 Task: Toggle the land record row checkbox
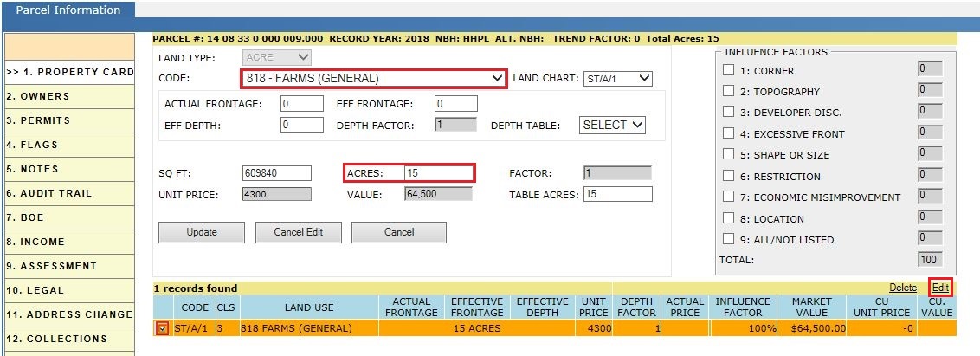pyautogui.click(x=163, y=327)
